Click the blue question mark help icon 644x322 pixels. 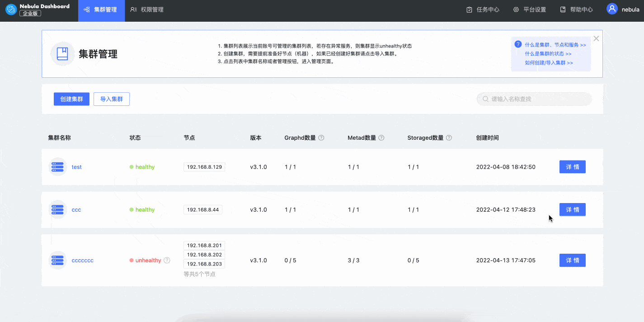pos(518,44)
